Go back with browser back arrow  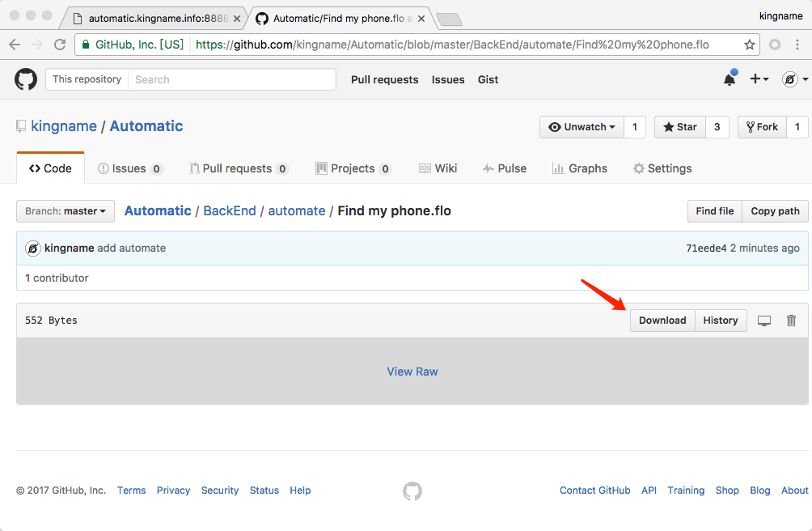click(15, 45)
